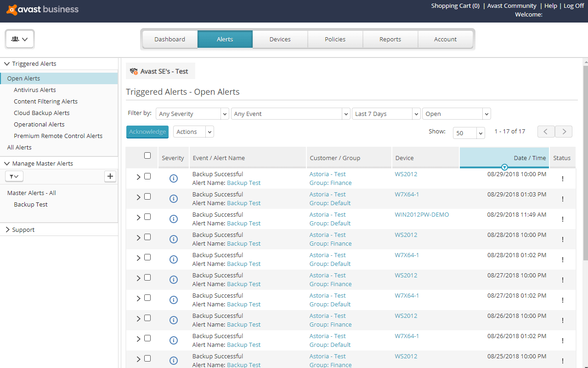This screenshot has height=368, width=588.
Task: Open the customer group selector icon
Action: coord(19,39)
